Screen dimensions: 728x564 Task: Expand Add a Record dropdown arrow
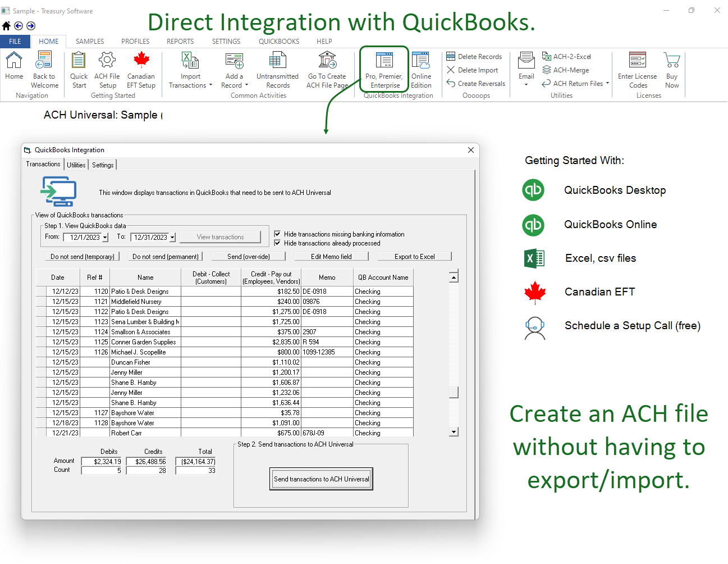tap(246, 85)
